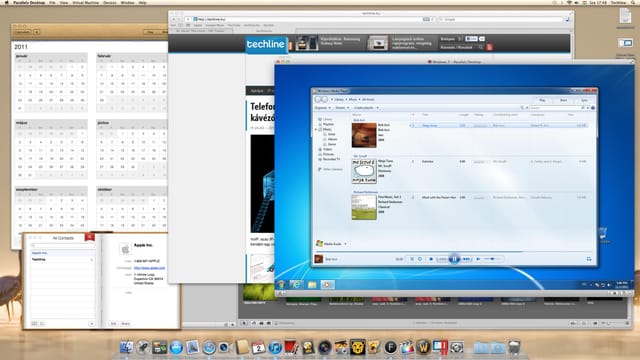
Task: Open the Stream dropdown menu
Action: click(x=342, y=108)
